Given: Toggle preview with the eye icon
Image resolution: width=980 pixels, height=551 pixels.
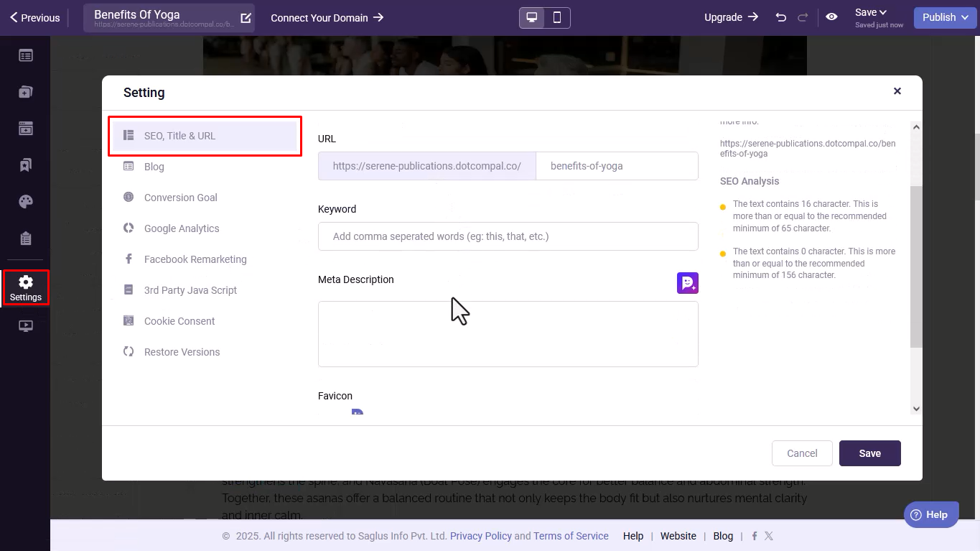Looking at the screenshot, I should pyautogui.click(x=831, y=17).
